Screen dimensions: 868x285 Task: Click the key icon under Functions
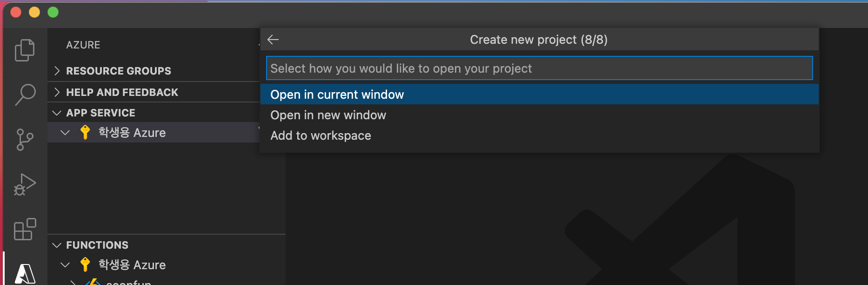click(x=85, y=265)
